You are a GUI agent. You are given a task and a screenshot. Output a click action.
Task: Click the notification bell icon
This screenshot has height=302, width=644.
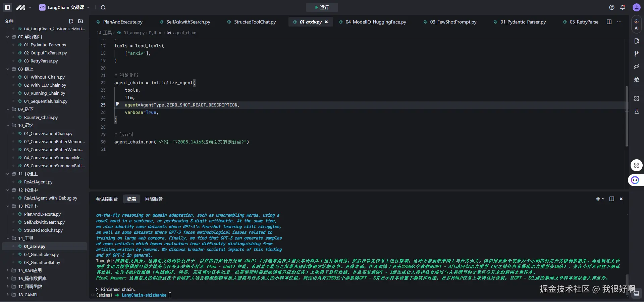point(623,7)
